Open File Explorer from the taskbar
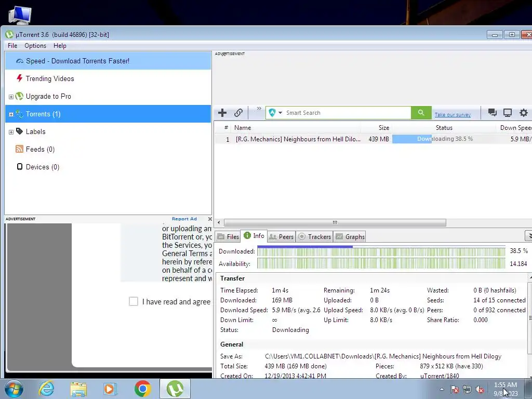 pos(79,389)
